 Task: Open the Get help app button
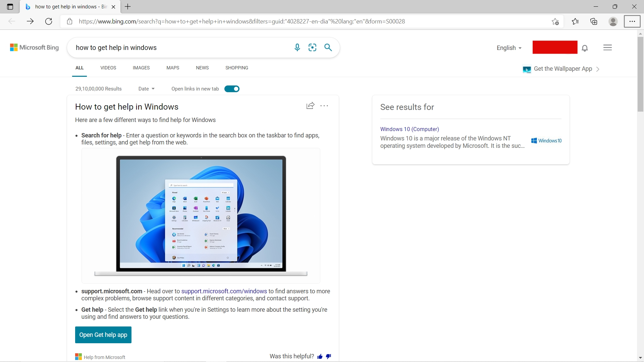click(103, 335)
